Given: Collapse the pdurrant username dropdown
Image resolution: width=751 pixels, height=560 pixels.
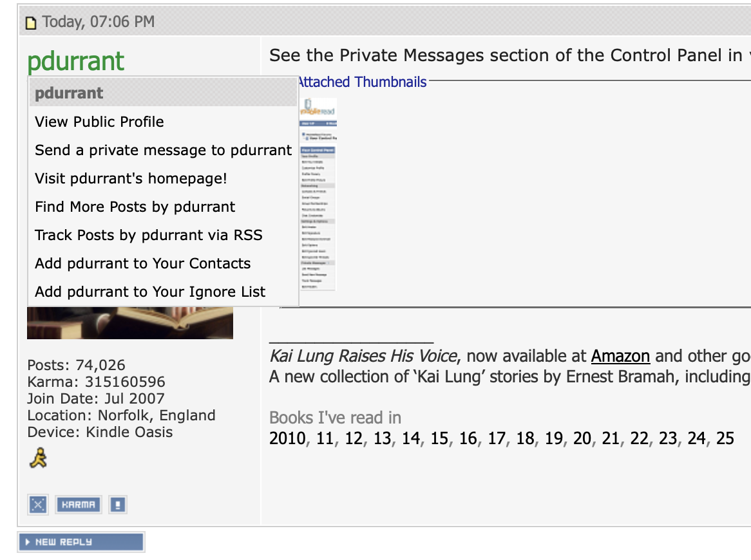Looking at the screenshot, I should click(x=75, y=61).
